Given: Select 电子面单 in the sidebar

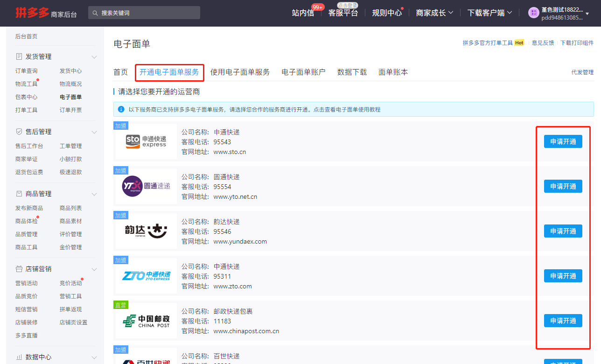Looking at the screenshot, I should pyautogui.click(x=70, y=97).
